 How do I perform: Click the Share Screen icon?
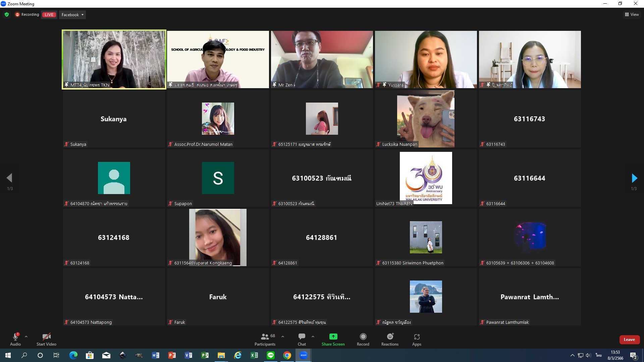pos(333,337)
